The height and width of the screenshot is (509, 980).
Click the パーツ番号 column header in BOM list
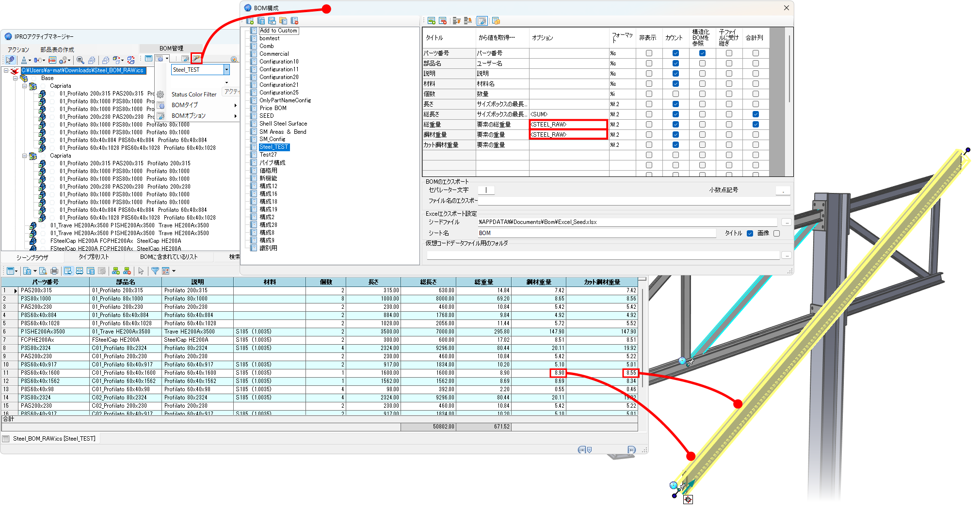pos(46,282)
